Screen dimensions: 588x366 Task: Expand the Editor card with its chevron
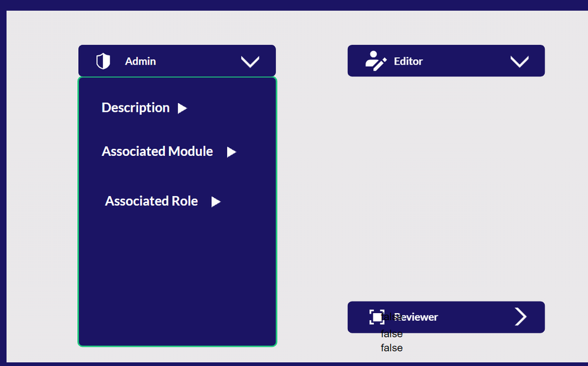click(519, 61)
